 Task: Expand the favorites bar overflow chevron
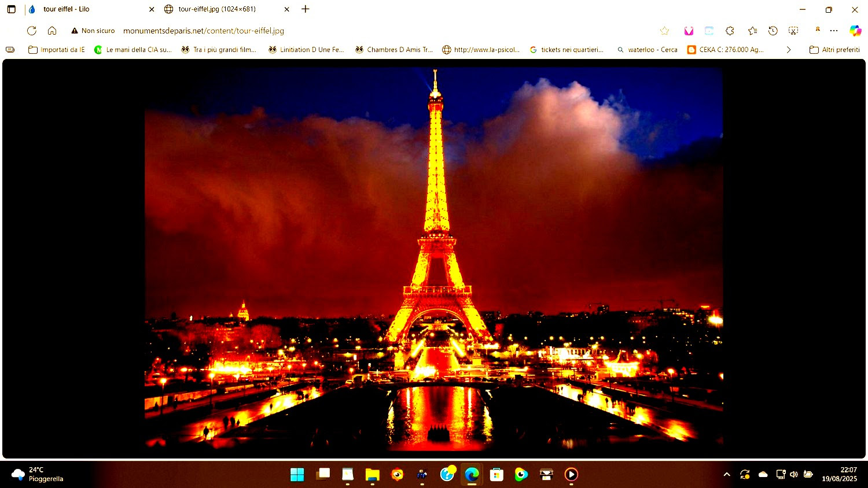[789, 50]
